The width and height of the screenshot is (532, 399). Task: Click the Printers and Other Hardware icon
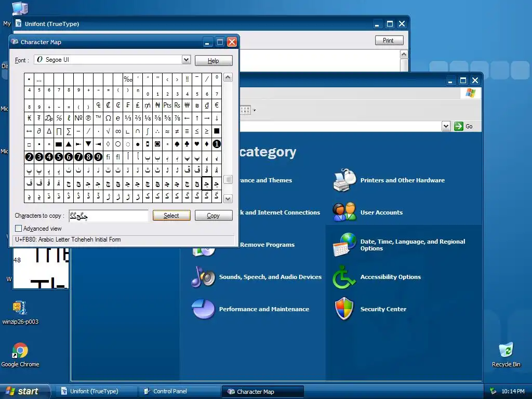(344, 180)
